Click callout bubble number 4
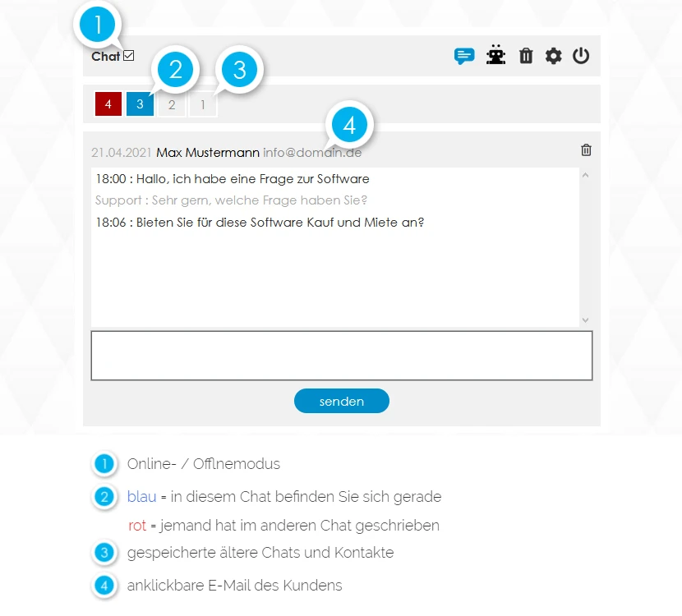 point(349,125)
